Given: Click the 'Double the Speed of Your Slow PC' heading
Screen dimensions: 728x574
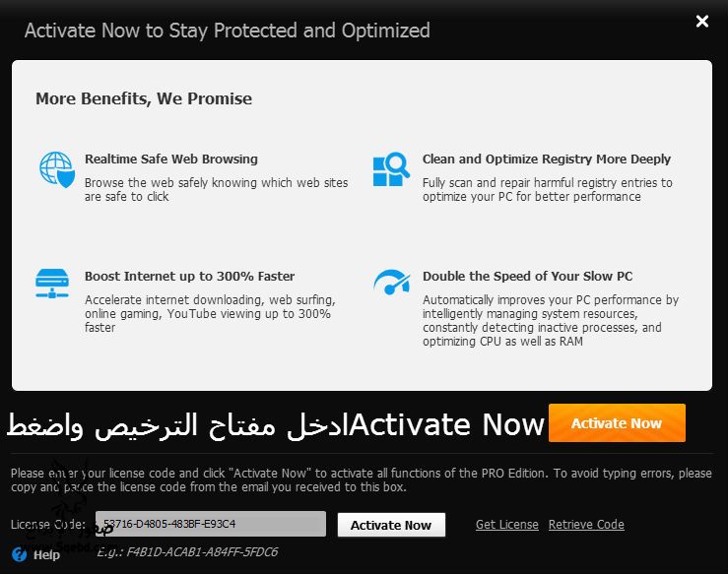Looking at the screenshot, I should click(x=527, y=276).
